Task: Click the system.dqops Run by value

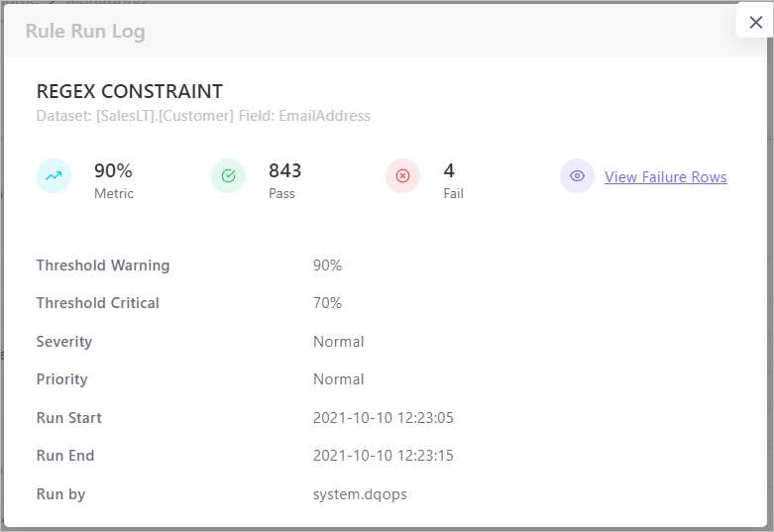Action: point(360,493)
